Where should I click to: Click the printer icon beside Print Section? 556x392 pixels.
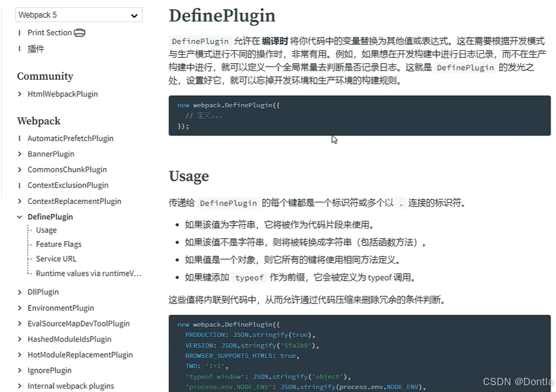pyautogui.click(x=80, y=33)
